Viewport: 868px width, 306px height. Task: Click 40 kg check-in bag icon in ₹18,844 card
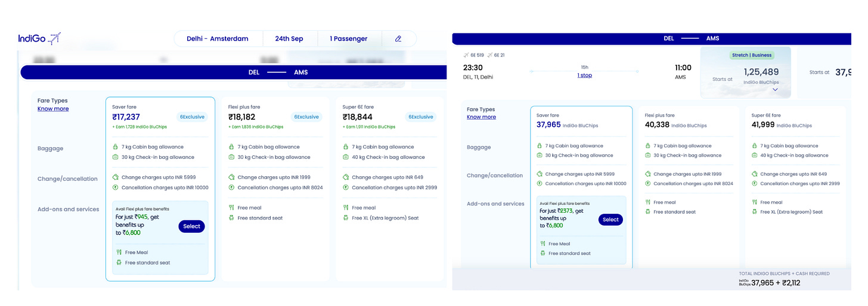(346, 157)
